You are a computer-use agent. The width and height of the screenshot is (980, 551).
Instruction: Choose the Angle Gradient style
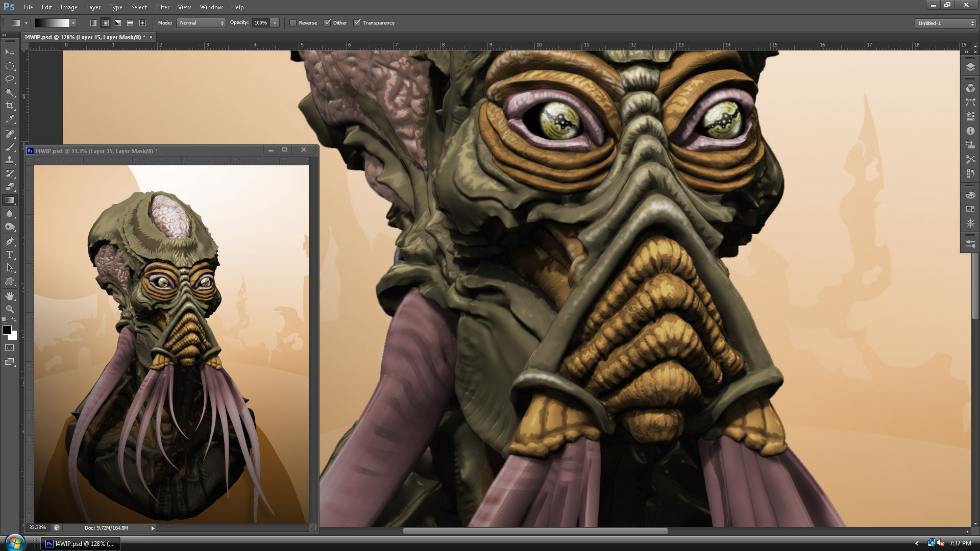pos(118,23)
